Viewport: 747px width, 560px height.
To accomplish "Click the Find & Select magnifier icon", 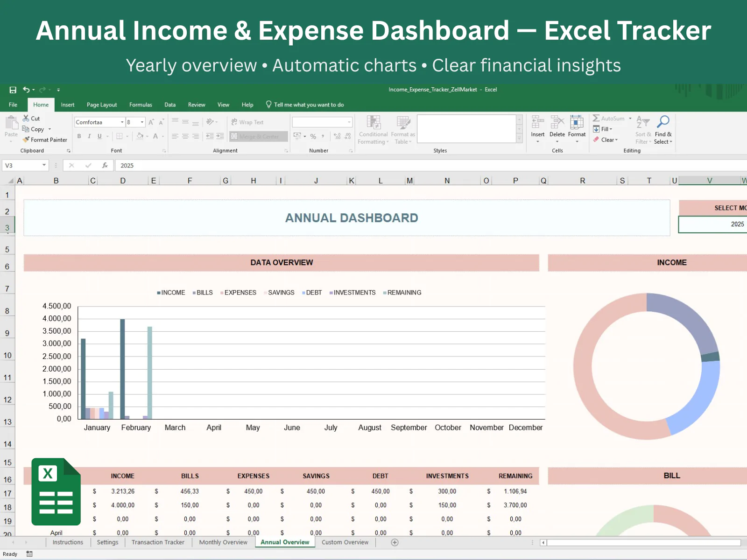I will coord(663,122).
